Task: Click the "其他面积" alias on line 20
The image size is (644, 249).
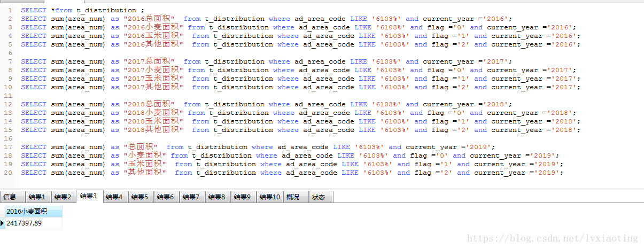Action: coord(145,173)
